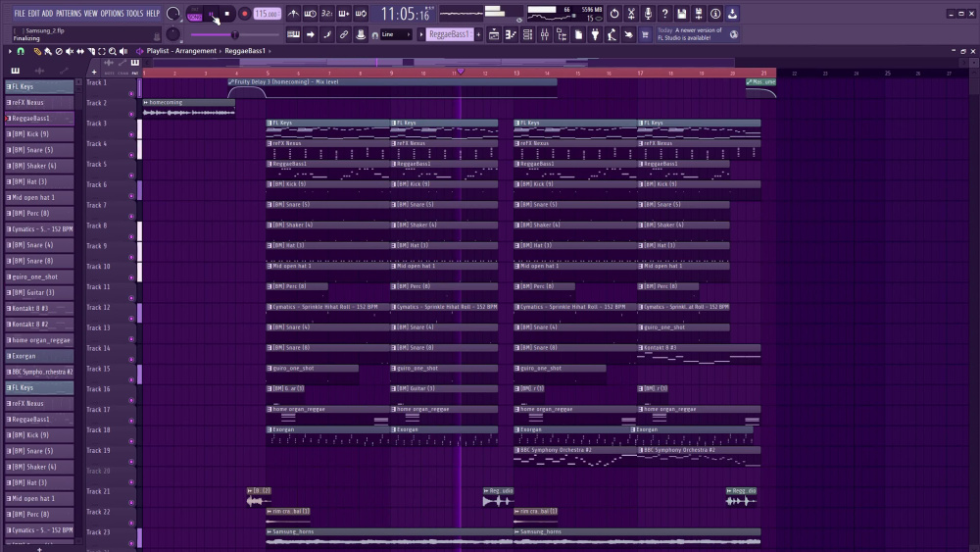Open pattern list arrow beside ReggaeBass1

click(421, 35)
